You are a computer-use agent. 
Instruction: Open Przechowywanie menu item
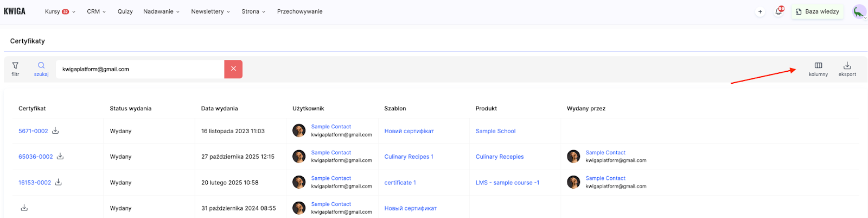299,11
